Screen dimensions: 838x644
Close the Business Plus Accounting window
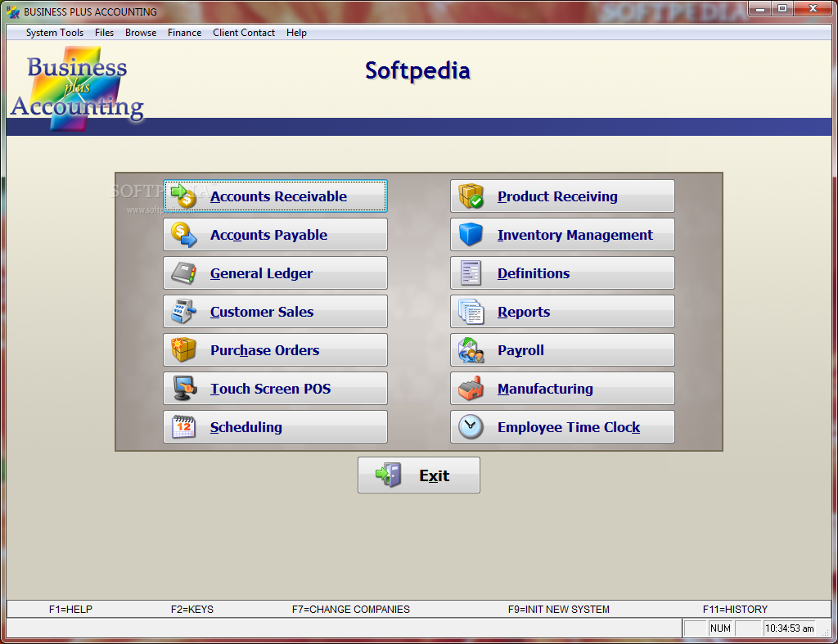point(813,9)
